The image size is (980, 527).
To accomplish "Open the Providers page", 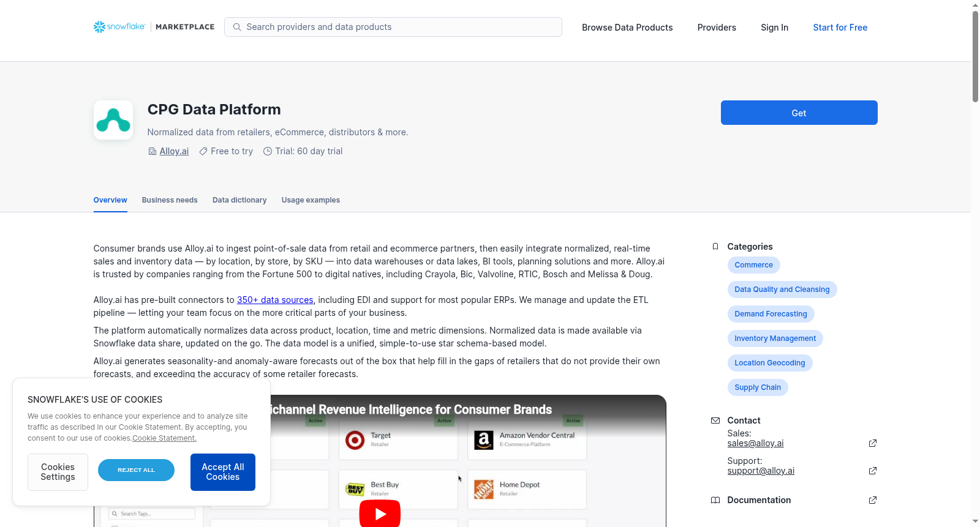I will [x=717, y=28].
